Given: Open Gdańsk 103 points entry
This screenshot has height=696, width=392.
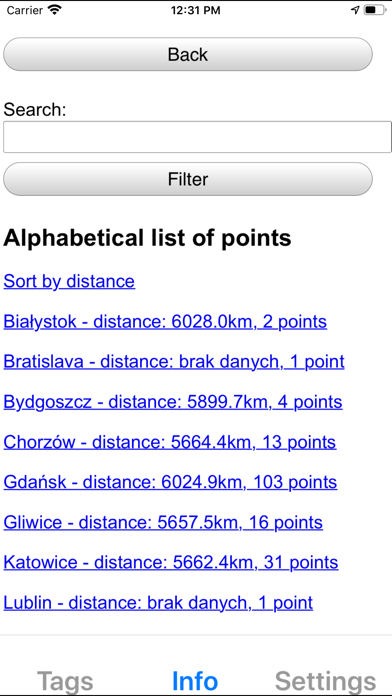Looking at the screenshot, I should coord(170,482).
